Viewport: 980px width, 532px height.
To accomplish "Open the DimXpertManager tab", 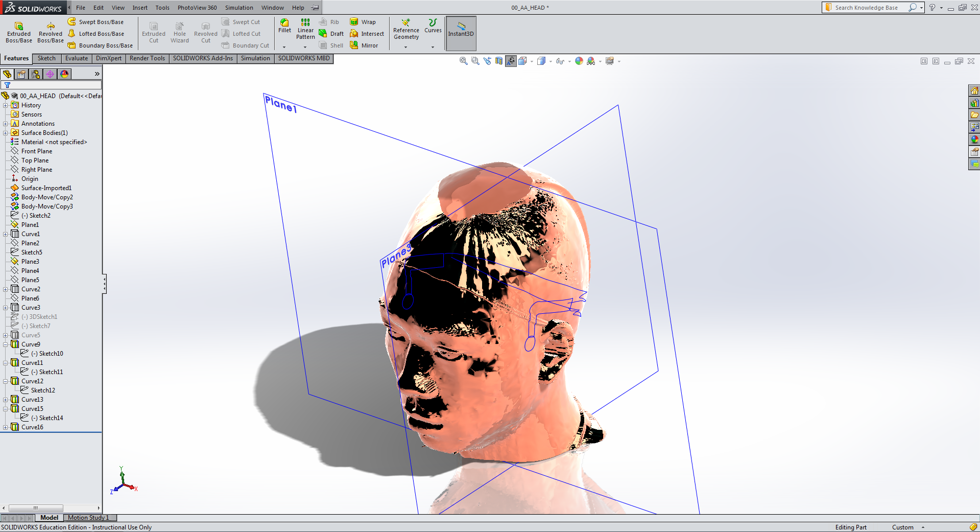I will pos(50,74).
